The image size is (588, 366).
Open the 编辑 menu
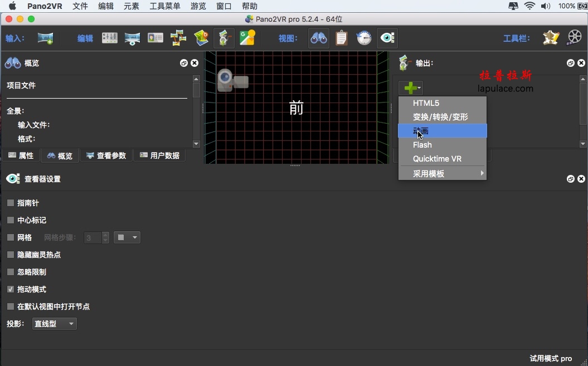(106, 6)
